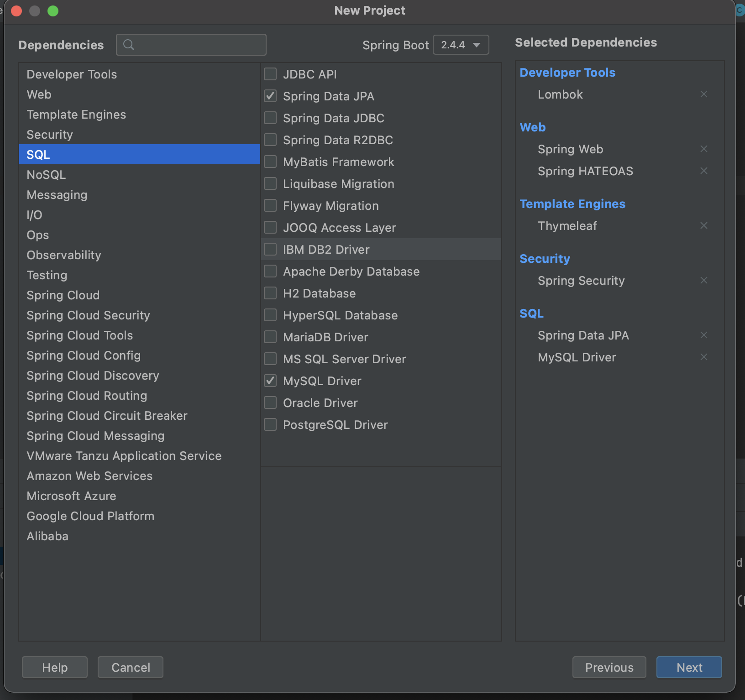Click the Next button
745x700 pixels.
pos(689,667)
